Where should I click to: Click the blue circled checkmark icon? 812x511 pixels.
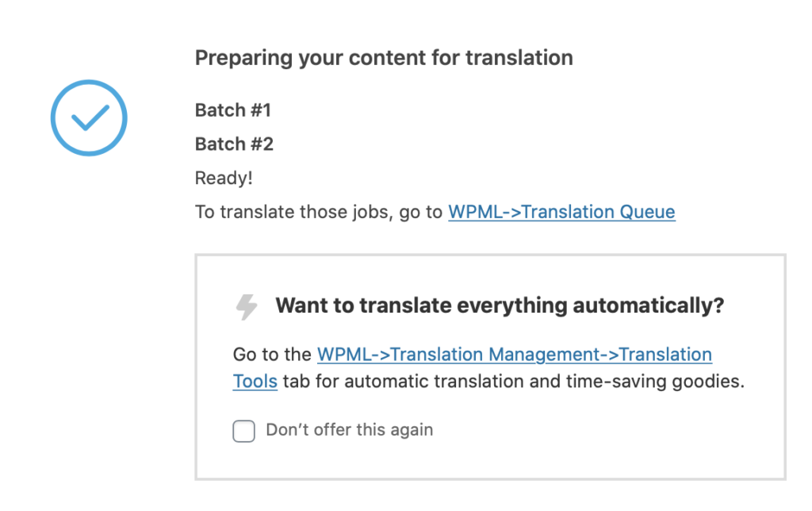point(89,117)
